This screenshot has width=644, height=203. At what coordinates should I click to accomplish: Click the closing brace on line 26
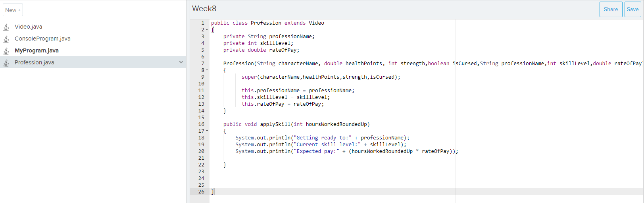tap(213, 192)
